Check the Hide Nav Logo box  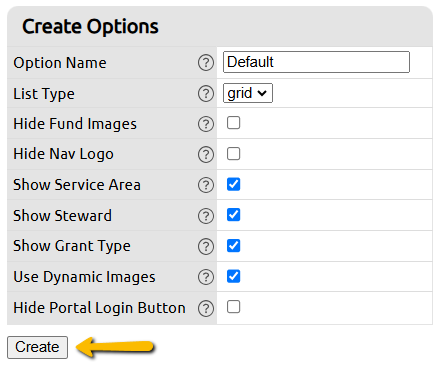pyautogui.click(x=233, y=154)
